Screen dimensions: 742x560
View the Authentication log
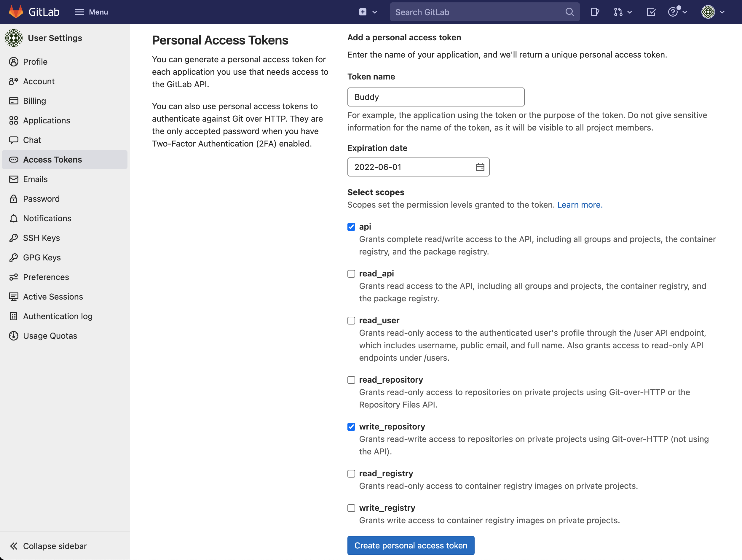click(x=58, y=316)
